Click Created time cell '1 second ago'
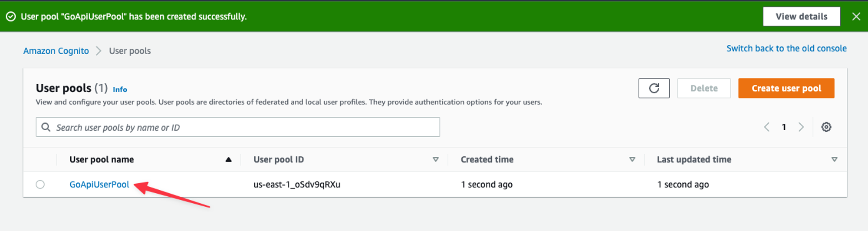The height and width of the screenshot is (231, 868). 487,185
